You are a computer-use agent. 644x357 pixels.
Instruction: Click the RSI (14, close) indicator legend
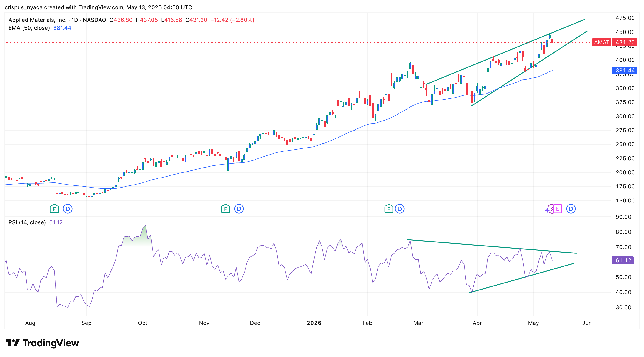click(27, 222)
